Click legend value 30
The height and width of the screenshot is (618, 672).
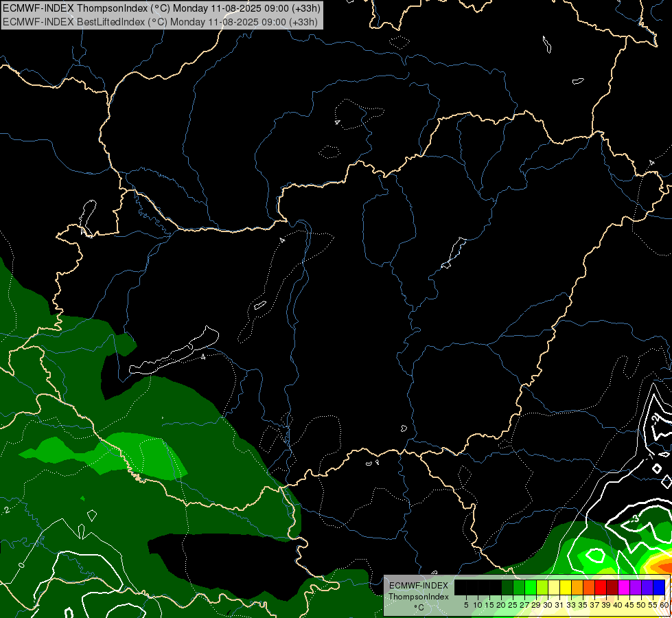click(548, 605)
